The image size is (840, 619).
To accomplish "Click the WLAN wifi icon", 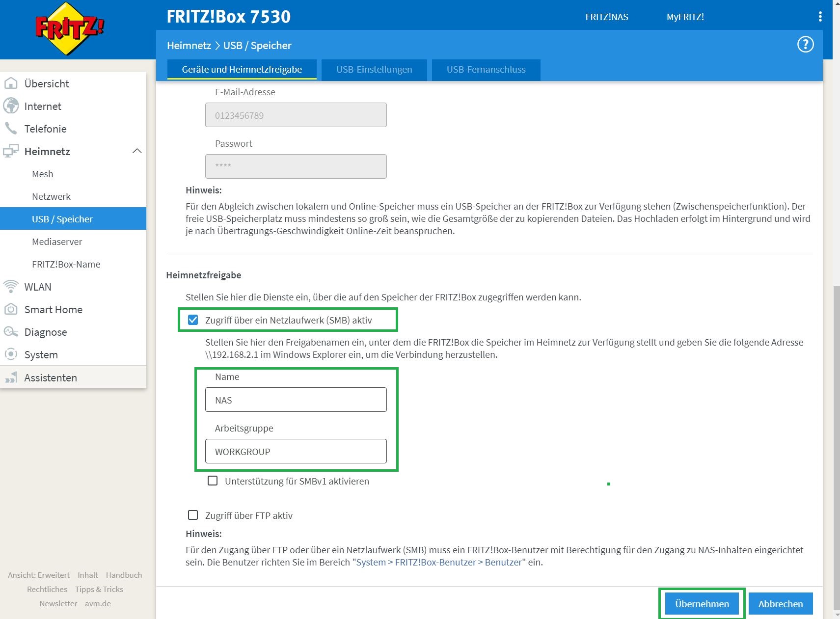I will 11,287.
